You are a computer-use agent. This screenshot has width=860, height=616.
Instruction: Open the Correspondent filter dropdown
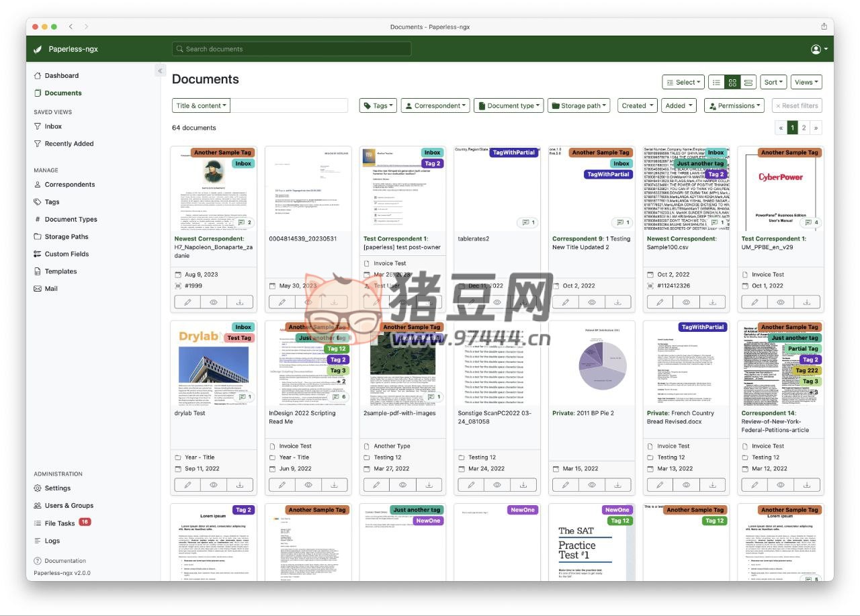click(x=435, y=105)
